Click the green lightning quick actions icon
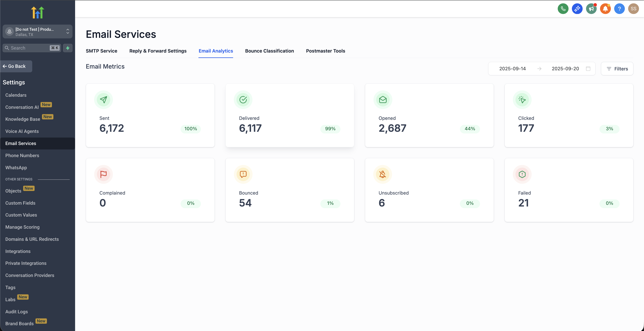 pyautogui.click(x=67, y=48)
